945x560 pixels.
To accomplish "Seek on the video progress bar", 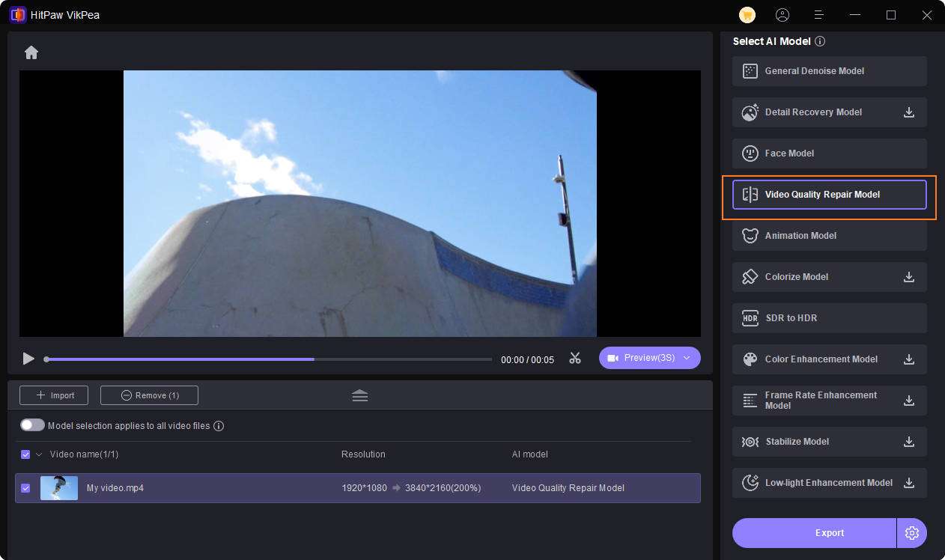I will pyautogui.click(x=268, y=359).
